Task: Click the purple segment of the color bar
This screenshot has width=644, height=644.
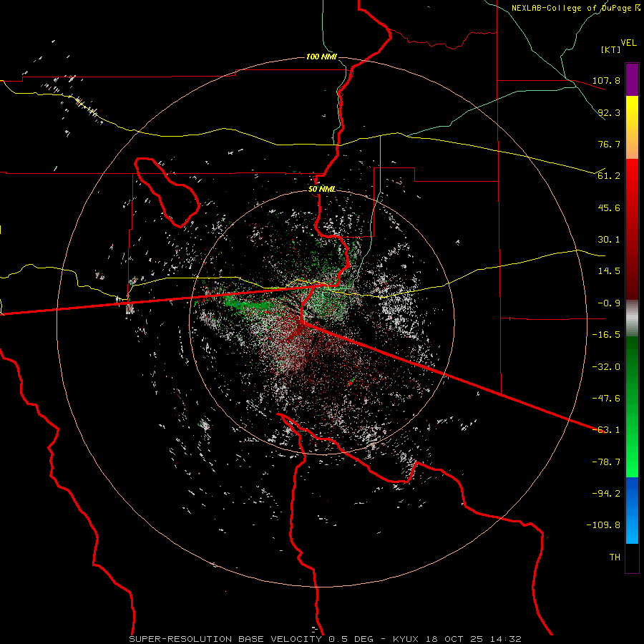Action: point(632,79)
